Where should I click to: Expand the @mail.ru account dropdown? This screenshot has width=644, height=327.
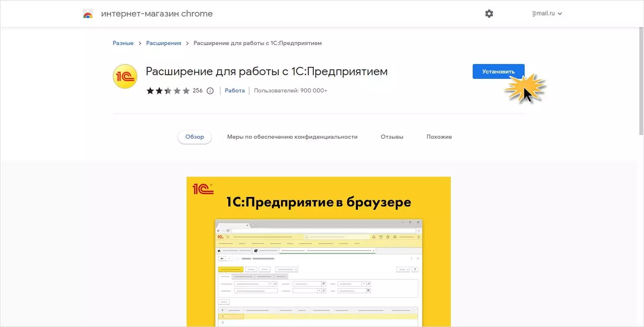click(547, 14)
